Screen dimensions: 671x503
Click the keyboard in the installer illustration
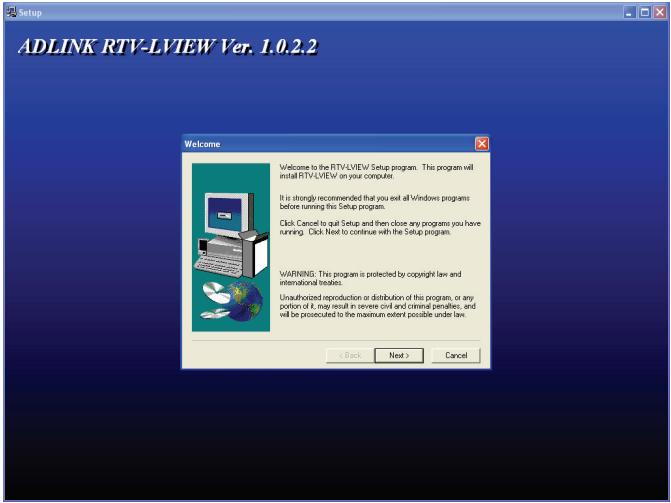pos(218,265)
